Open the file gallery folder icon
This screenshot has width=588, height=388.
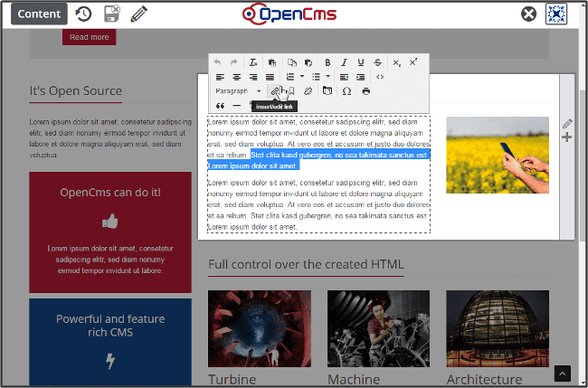click(x=327, y=91)
